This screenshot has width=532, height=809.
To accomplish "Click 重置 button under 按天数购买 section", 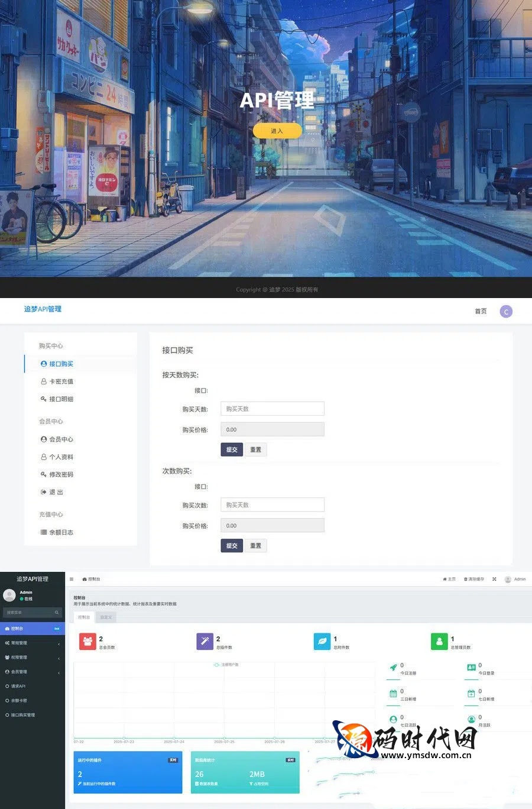I will (x=255, y=449).
